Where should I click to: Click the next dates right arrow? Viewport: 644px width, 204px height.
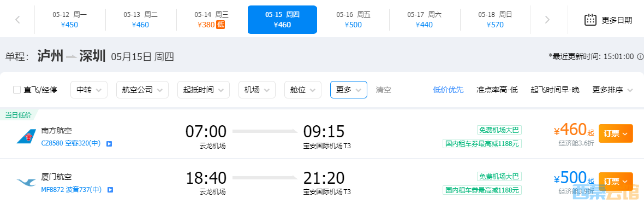click(547, 20)
